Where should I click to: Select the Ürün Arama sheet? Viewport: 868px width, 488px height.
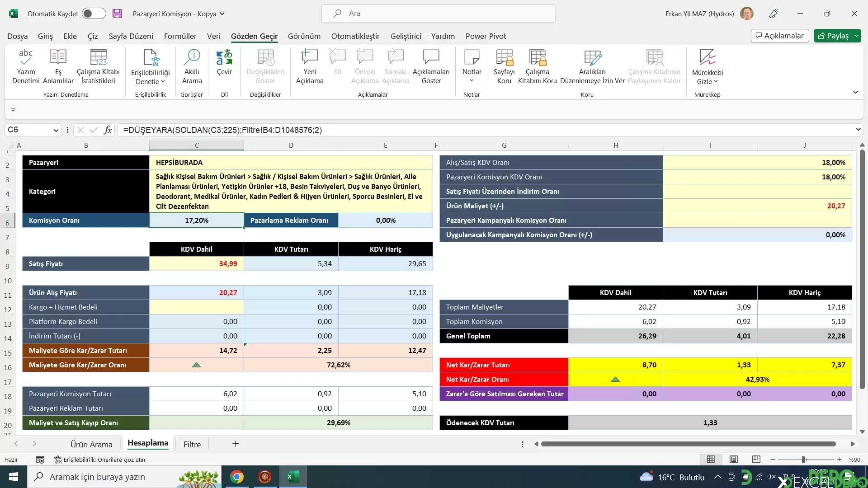(91, 444)
